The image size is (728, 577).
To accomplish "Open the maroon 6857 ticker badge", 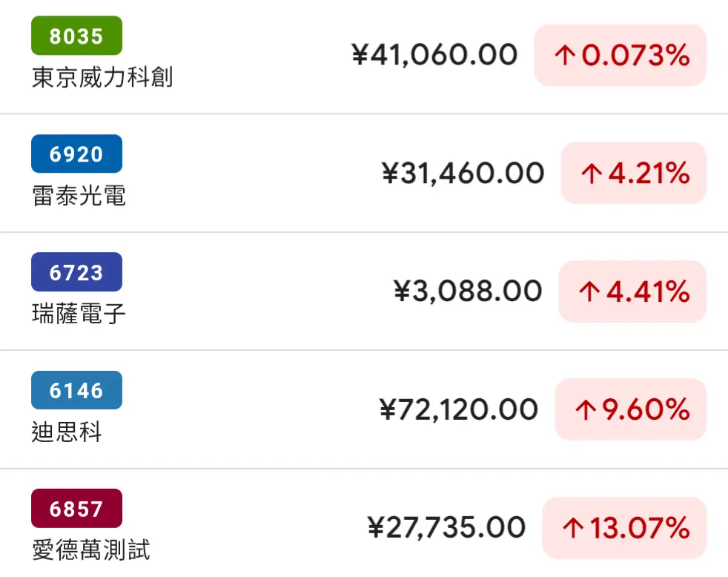I will (x=76, y=508).
